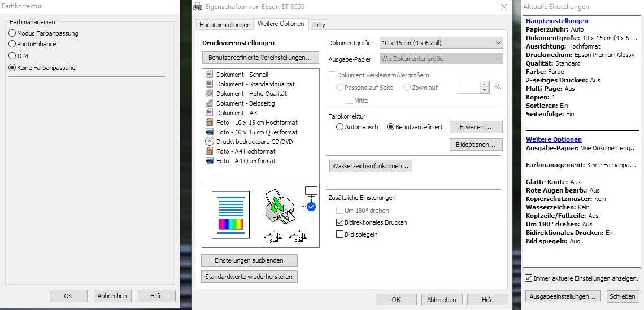Viewport: 644px width, 310px height.
Task: Switch to Weitere Optionen tab
Action: (281, 24)
